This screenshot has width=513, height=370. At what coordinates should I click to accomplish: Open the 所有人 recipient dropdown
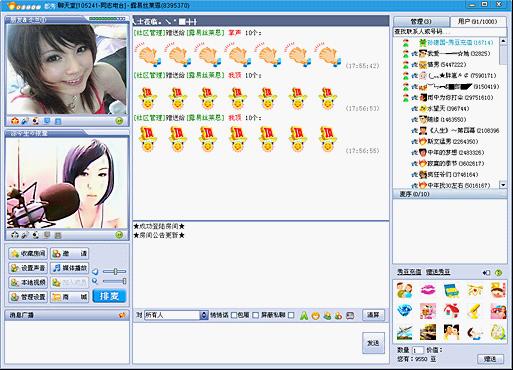(x=204, y=315)
